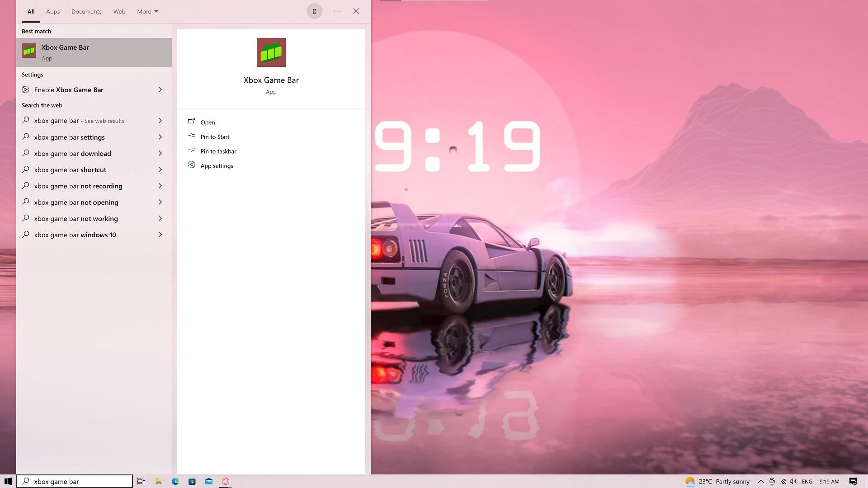Select App settings for Xbox Game Bar
Image resolution: width=868 pixels, height=488 pixels.
(217, 166)
